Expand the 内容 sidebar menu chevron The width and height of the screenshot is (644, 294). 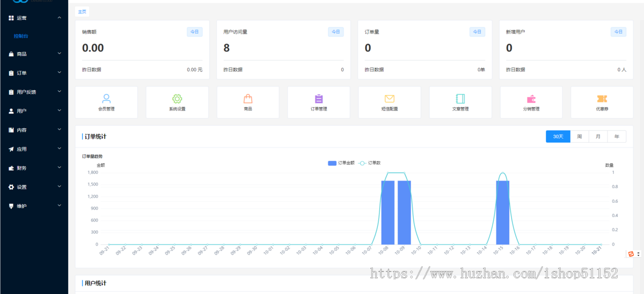coord(59,130)
